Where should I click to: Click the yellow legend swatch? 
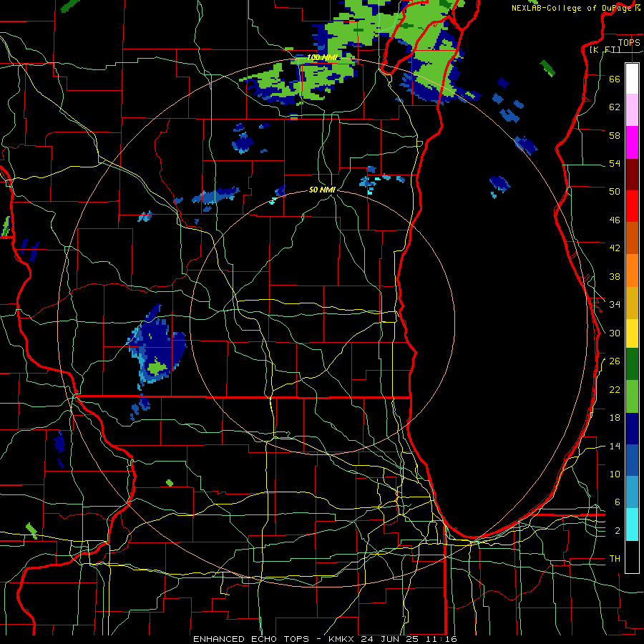(x=632, y=333)
